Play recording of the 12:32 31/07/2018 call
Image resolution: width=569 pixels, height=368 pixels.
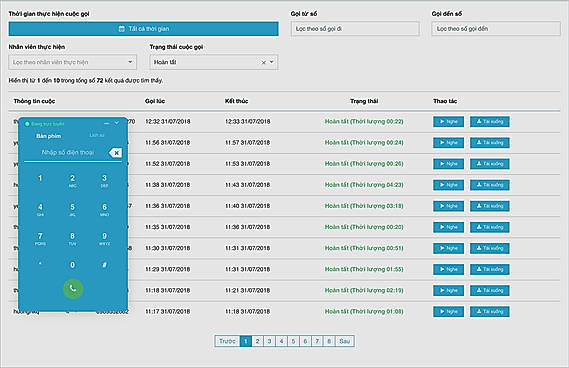pyautogui.click(x=448, y=122)
